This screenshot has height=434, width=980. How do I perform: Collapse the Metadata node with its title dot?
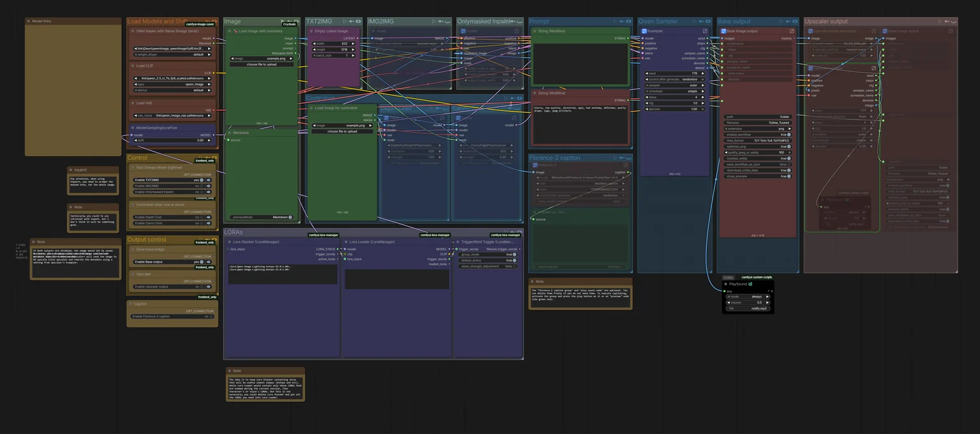[x=229, y=133]
